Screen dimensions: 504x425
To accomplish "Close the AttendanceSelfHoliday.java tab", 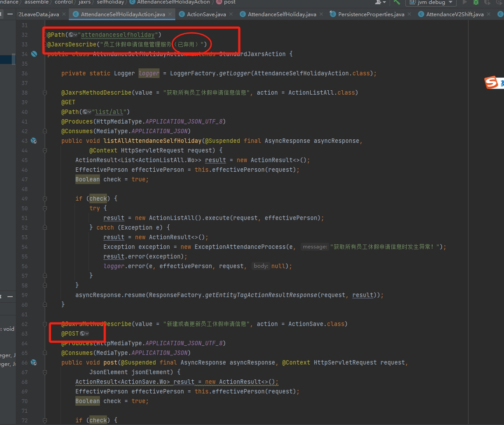I will coord(321,14).
